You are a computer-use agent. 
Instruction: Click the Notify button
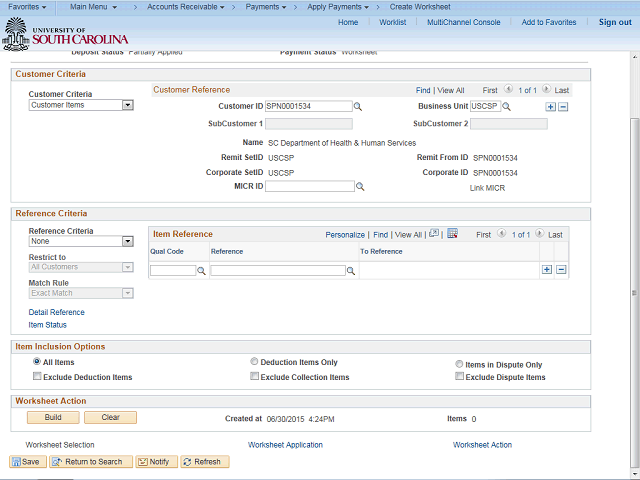coord(157,462)
